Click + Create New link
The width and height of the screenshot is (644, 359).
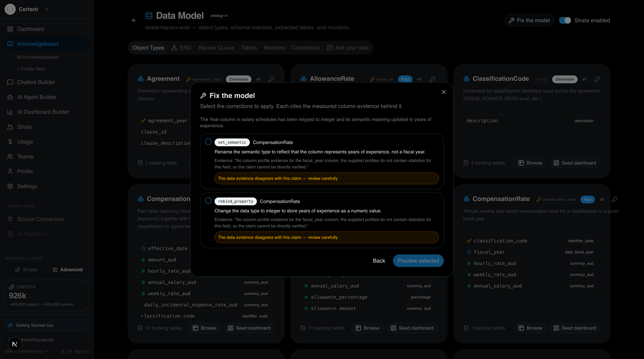tap(31, 69)
